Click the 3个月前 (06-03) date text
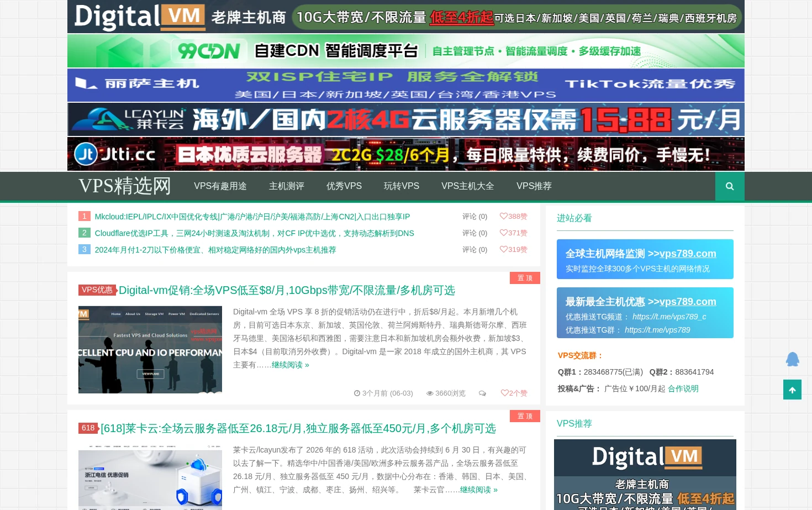Screen dimensions: 812x510 click(x=383, y=393)
